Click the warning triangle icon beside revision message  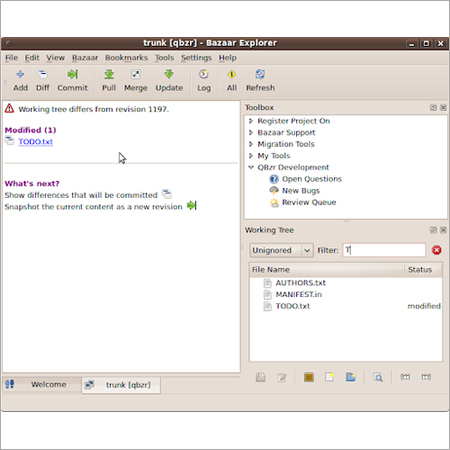pyautogui.click(x=9, y=108)
